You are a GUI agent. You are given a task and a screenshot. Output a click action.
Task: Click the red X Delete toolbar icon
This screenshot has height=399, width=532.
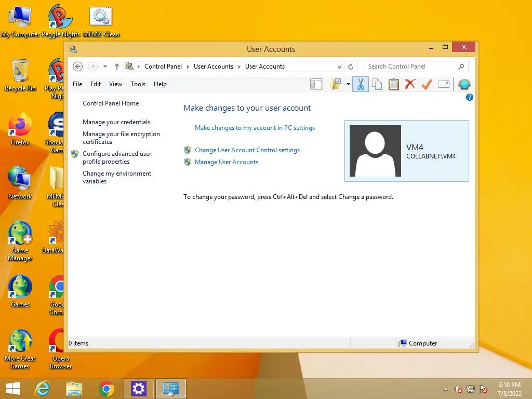tap(410, 84)
